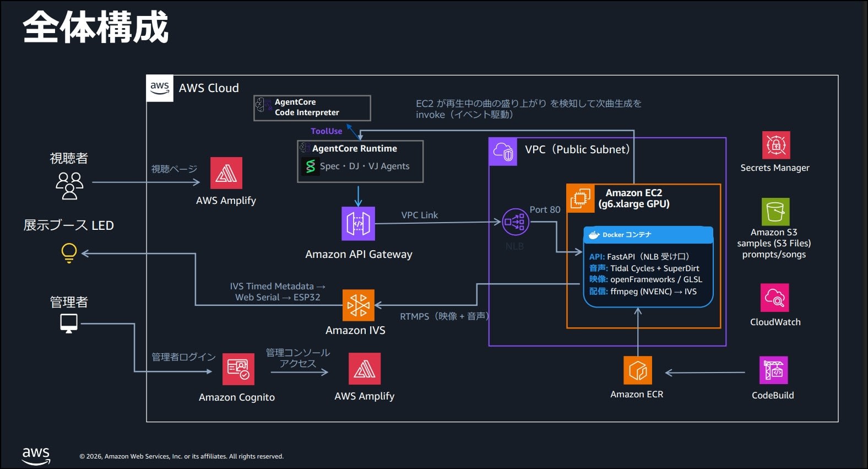Screen dimensions: 868x469
Task: Select the 視聴者 users icon
Action: [x=69, y=185]
